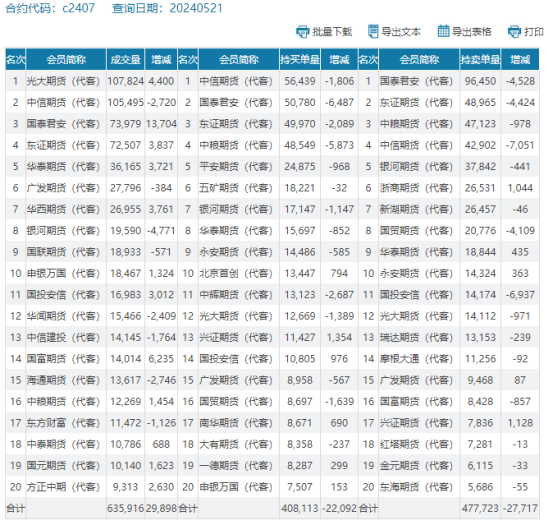Select short position value 48,965
The height and width of the screenshot is (525, 554).
tap(480, 102)
